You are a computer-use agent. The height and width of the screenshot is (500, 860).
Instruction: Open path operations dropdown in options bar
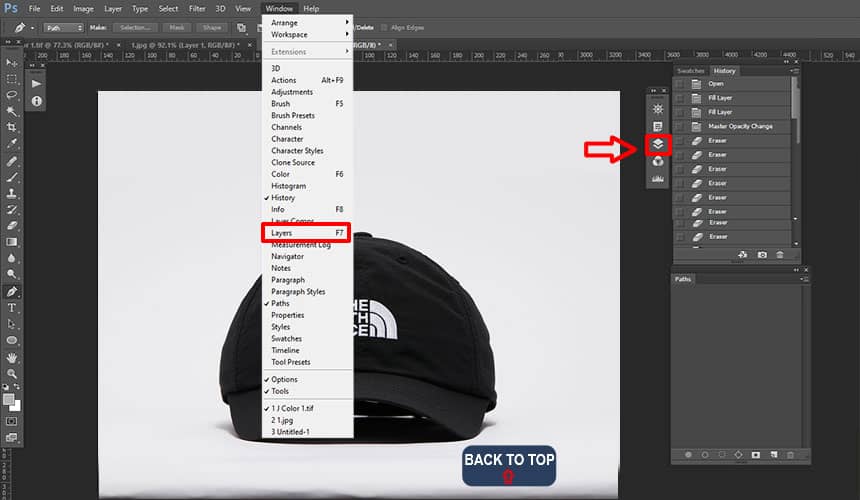point(241,27)
